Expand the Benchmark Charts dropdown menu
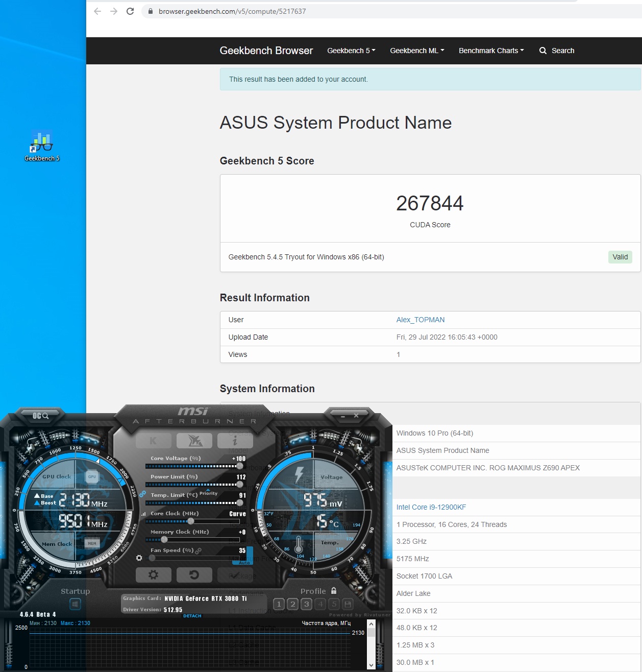Image resolution: width=642 pixels, height=672 pixels. 491,51
